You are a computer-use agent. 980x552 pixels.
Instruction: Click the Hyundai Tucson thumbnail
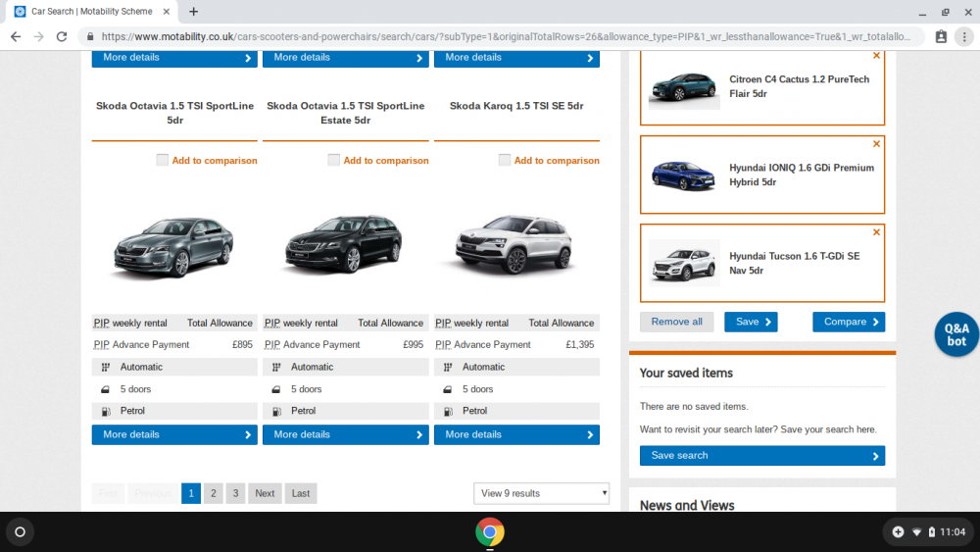[684, 263]
